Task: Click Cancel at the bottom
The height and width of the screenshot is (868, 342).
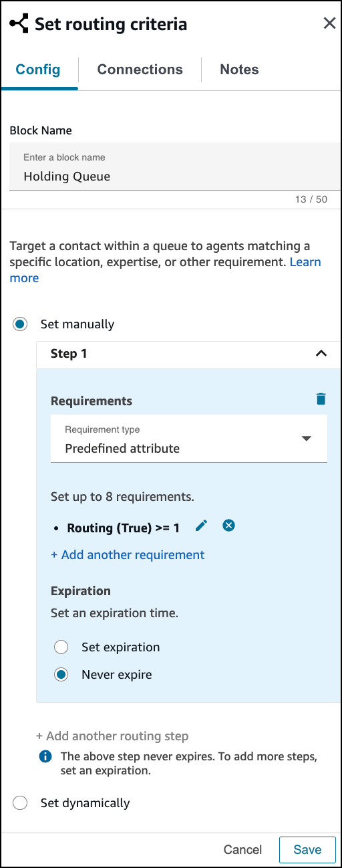Action: [x=243, y=850]
